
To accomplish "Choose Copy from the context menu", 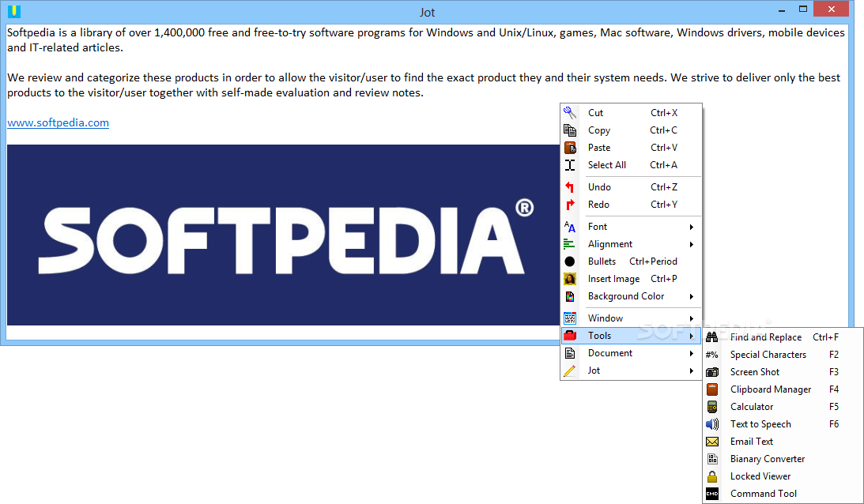I will (x=631, y=130).
